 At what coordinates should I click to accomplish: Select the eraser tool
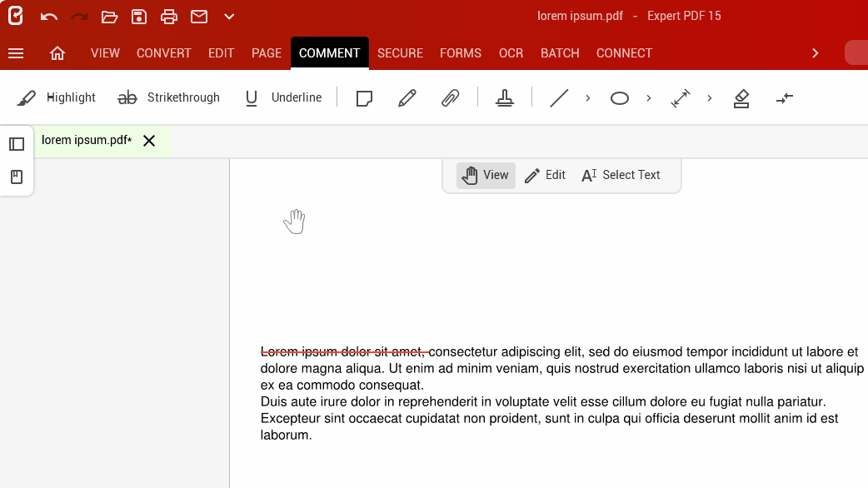click(741, 98)
